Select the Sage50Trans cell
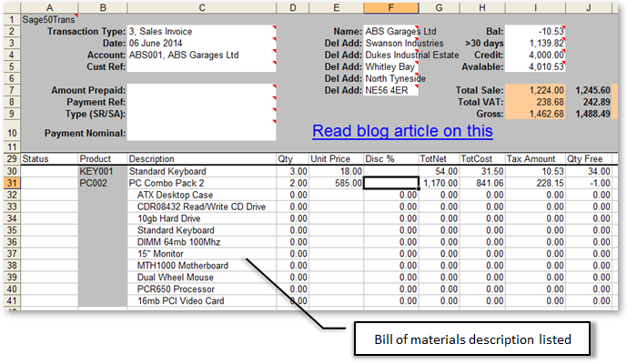The width and height of the screenshot is (627, 364). (x=48, y=20)
